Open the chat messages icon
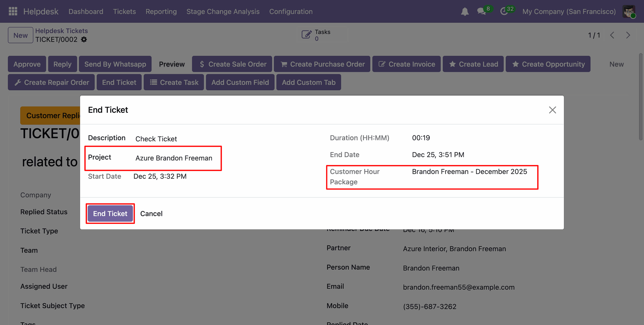 click(482, 11)
